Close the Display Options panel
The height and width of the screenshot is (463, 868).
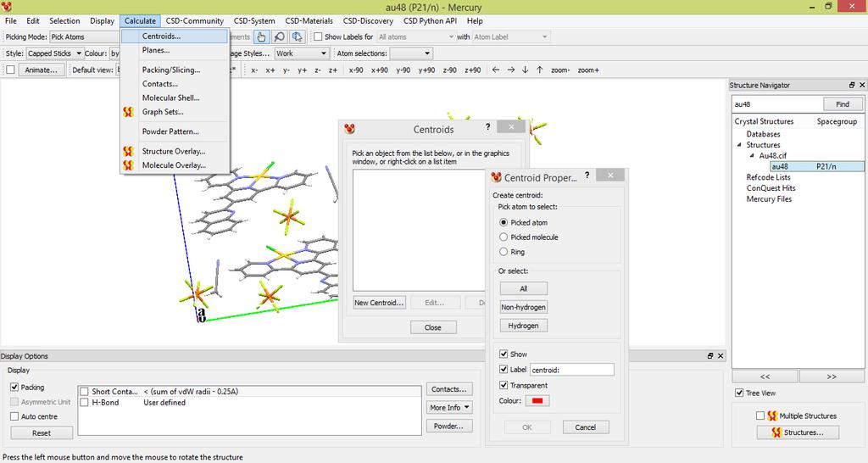point(721,356)
